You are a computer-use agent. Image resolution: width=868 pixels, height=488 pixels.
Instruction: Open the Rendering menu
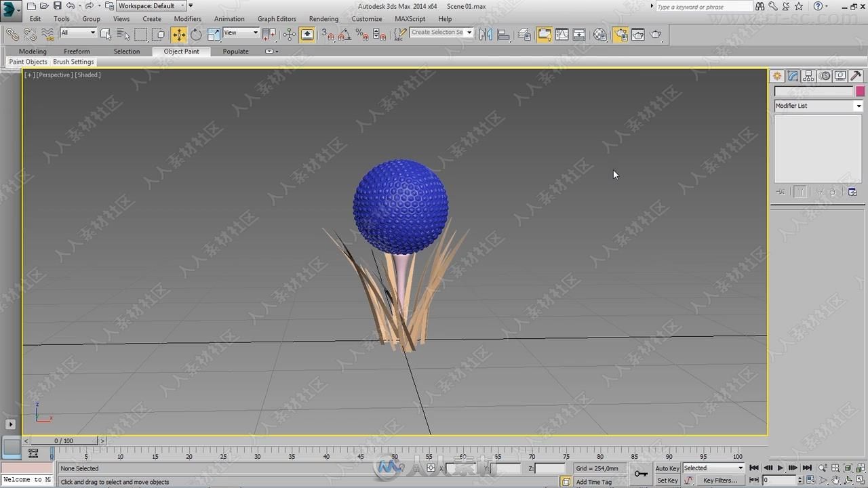click(x=323, y=19)
